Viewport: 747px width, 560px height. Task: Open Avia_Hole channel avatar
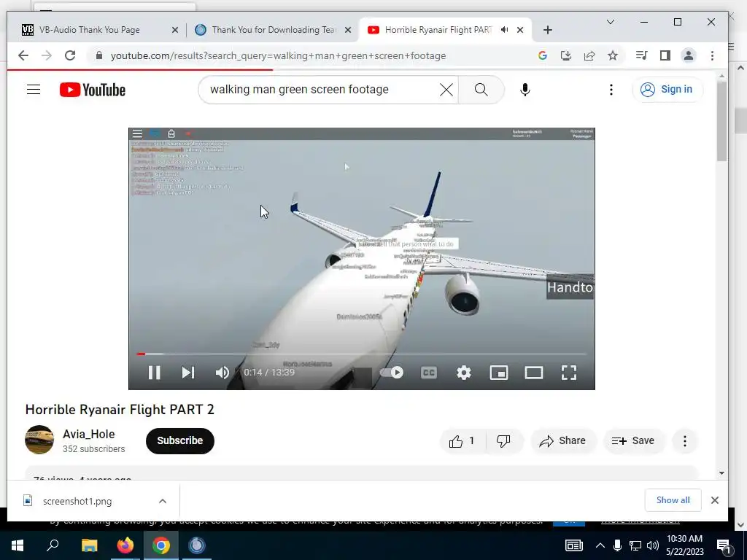39,440
